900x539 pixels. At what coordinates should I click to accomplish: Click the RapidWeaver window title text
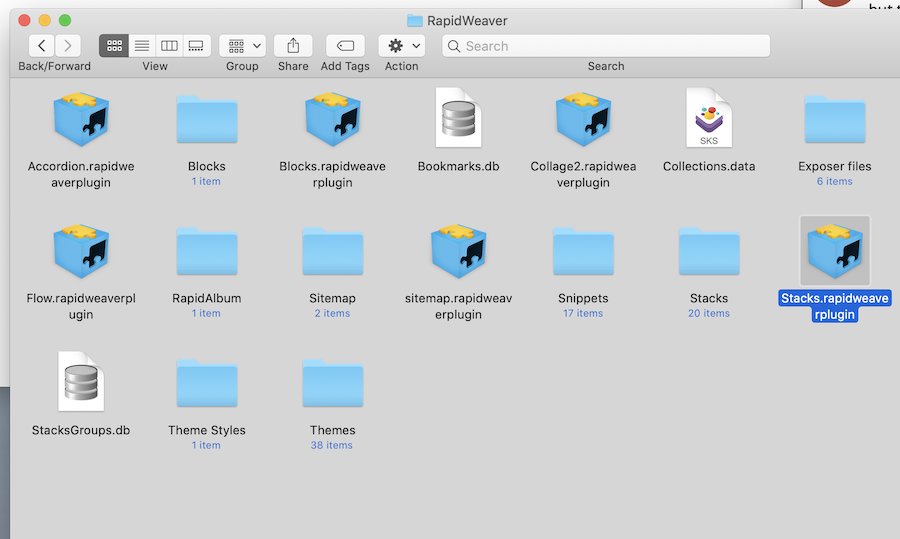(x=467, y=21)
